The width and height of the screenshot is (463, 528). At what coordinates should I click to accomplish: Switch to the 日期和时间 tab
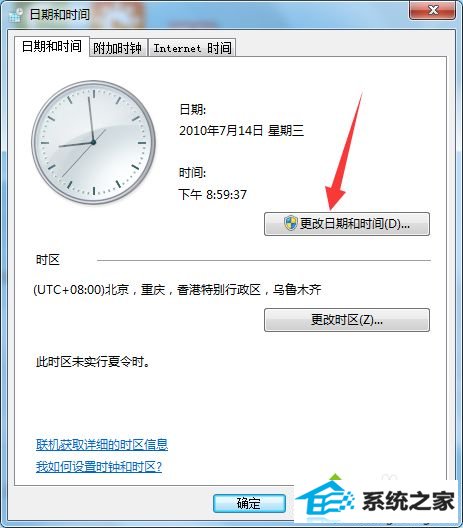(x=52, y=46)
